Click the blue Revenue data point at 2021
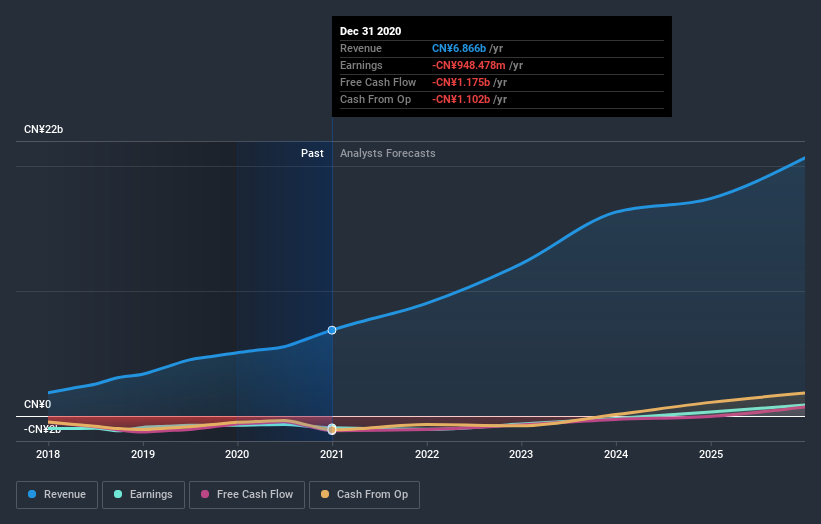821x524 pixels. (x=332, y=330)
